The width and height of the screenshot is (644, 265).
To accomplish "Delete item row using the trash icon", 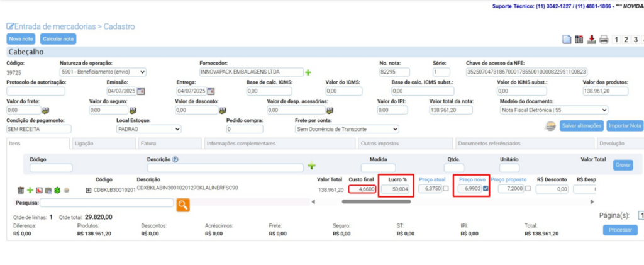I will 21,190.
